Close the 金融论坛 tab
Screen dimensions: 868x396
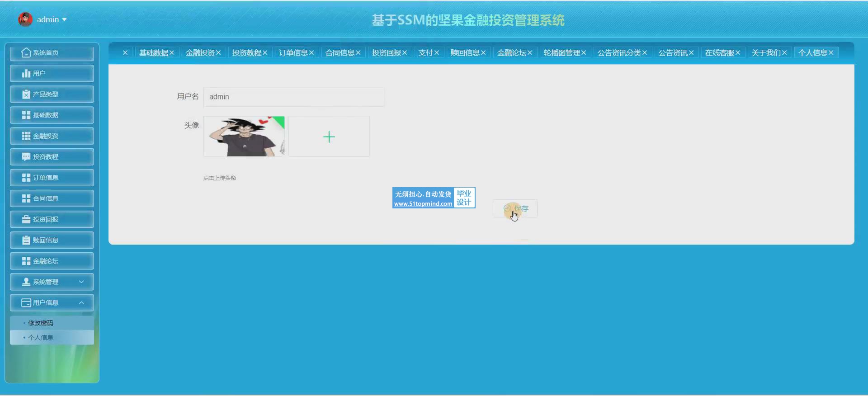click(530, 53)
